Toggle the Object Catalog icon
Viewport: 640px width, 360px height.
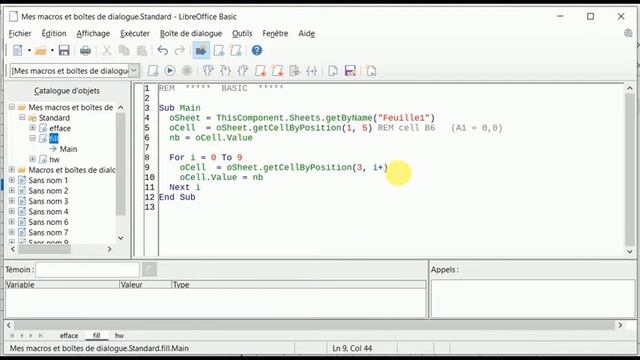201,51
